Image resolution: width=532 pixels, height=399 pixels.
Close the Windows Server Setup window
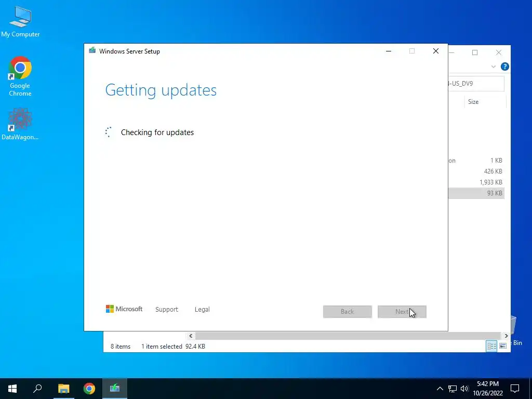pyautogui.click(x=436, y=51)
